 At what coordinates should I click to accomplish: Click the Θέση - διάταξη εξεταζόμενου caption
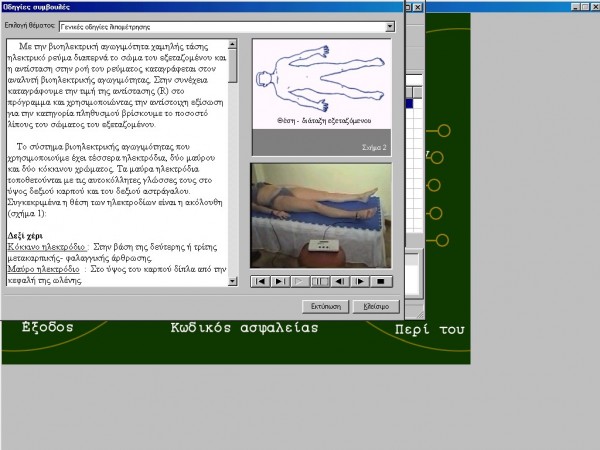point(324,121)
